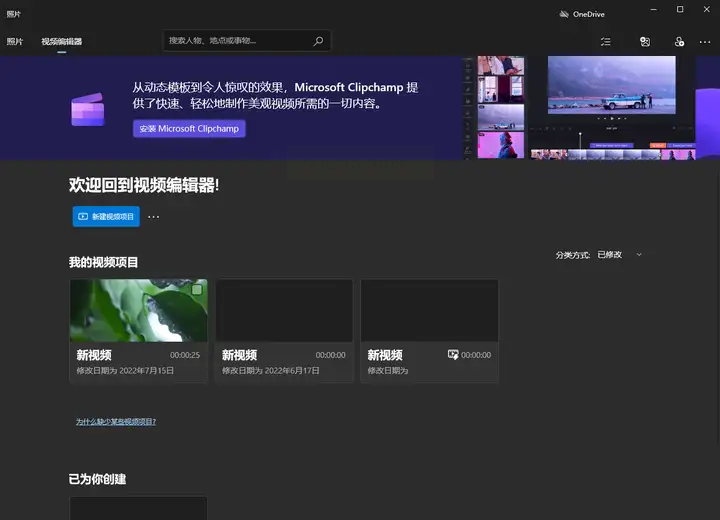Click 安装 Microsoft Clipchamp button
The width and height of the screenshot is (720, 520).
pos(189,129)
